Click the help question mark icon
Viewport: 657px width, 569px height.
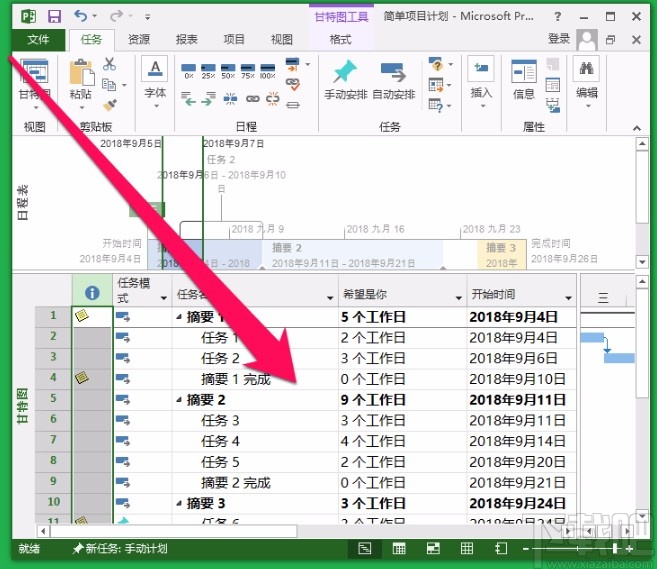(x=557, y=17)
